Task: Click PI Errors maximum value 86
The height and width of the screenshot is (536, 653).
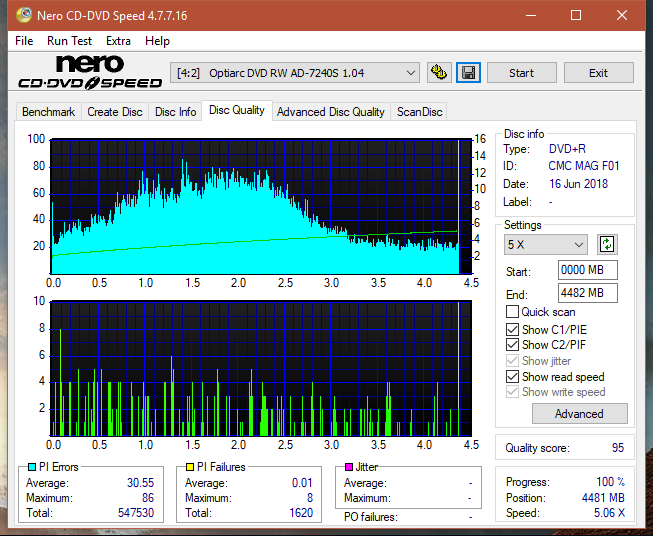Action: click(x=148, y=498)
